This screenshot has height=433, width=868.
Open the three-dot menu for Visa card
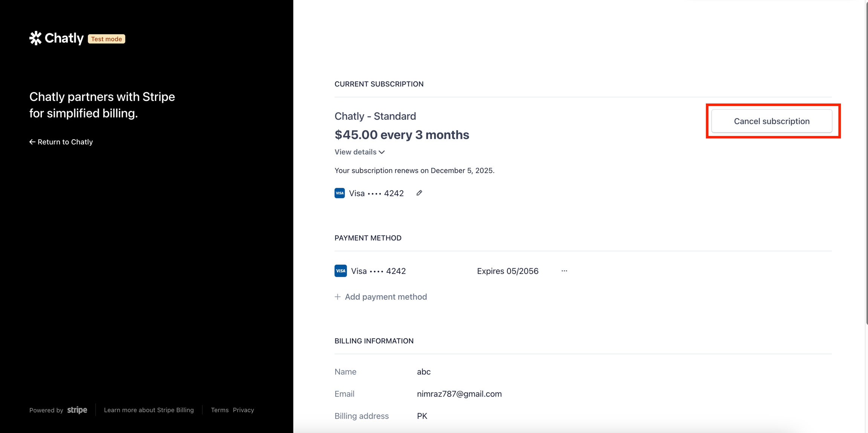pos(564,271)
